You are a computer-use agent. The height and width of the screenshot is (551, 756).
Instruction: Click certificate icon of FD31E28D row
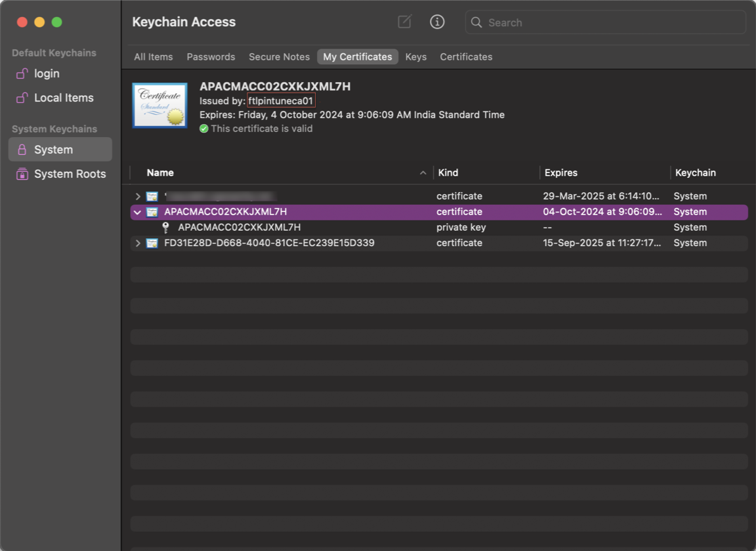[152, 243]
